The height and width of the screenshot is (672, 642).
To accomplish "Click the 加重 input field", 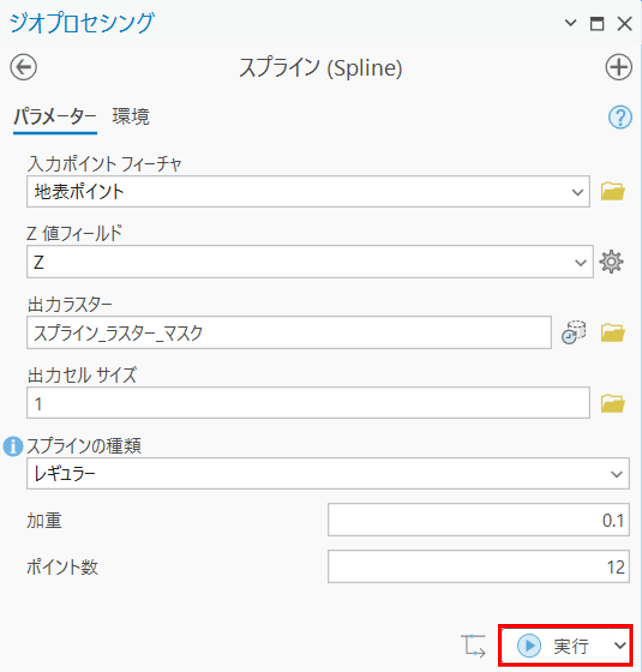I will click(x=478, y=520).
